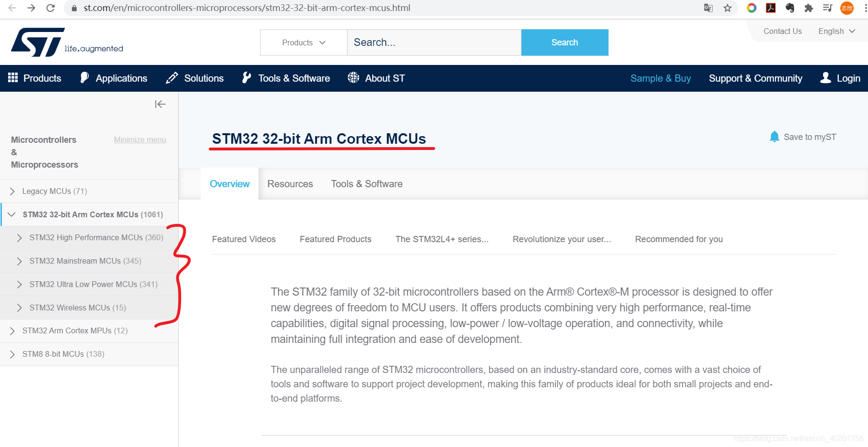Click the browser forward arrow
Image resolution: width=868 pixels, height=447 pixels.
point(32,8)
